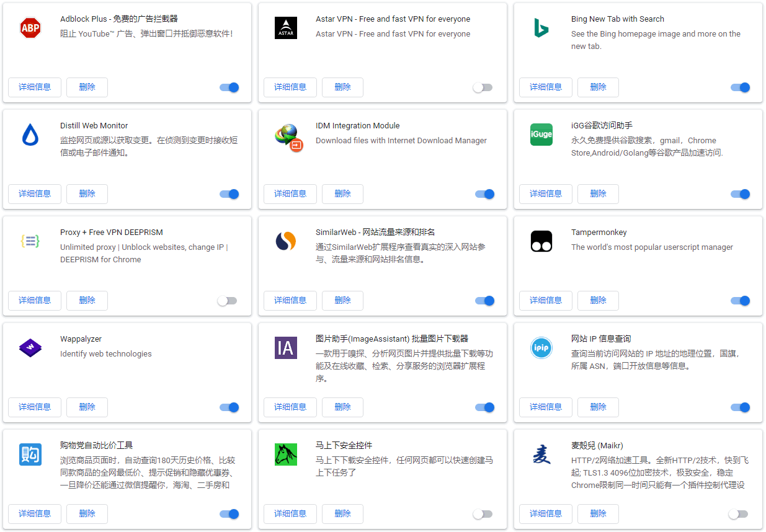Switch off iGG谷歌访问助手 toggle
The height and width of the screenshot is (532, 766).
(741, 194)
